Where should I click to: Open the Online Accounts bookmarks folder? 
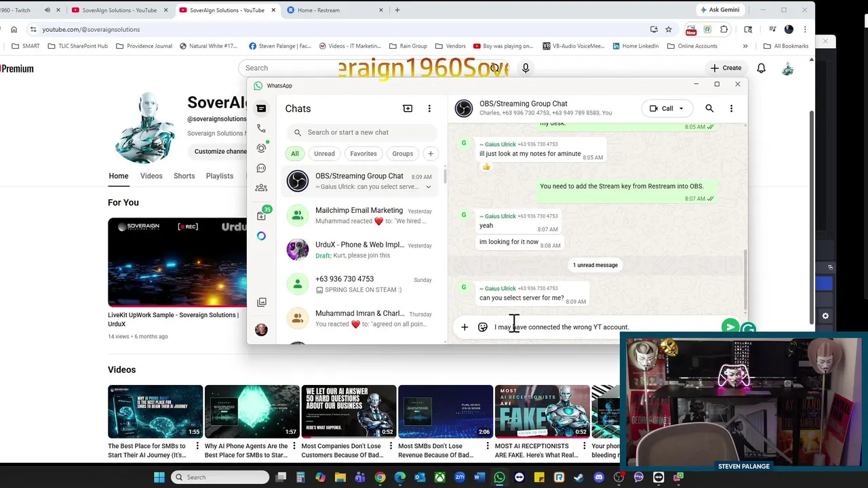(692, 46)
